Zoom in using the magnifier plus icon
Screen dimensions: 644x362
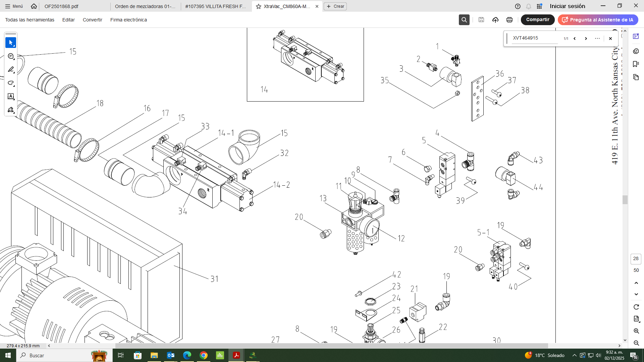636,331
